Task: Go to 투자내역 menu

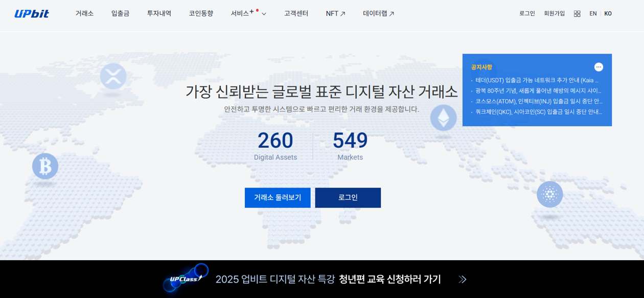Action: [159, 13]
